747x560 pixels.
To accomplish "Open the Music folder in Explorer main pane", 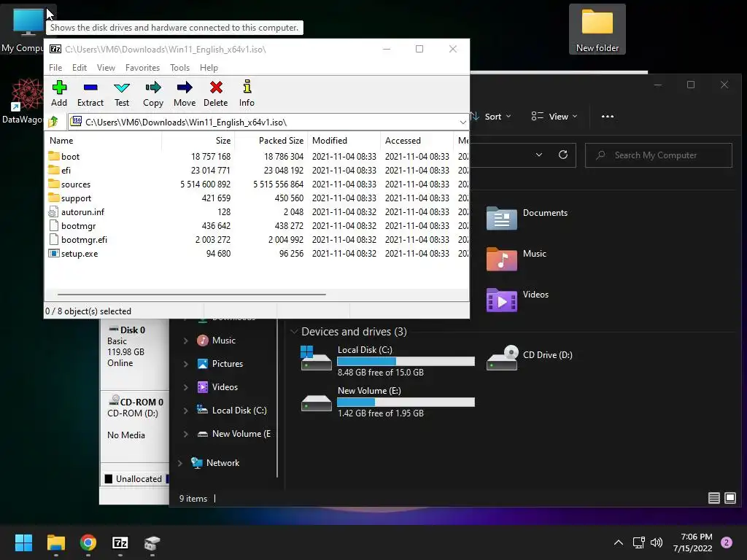I will click(x=516, y=260).
